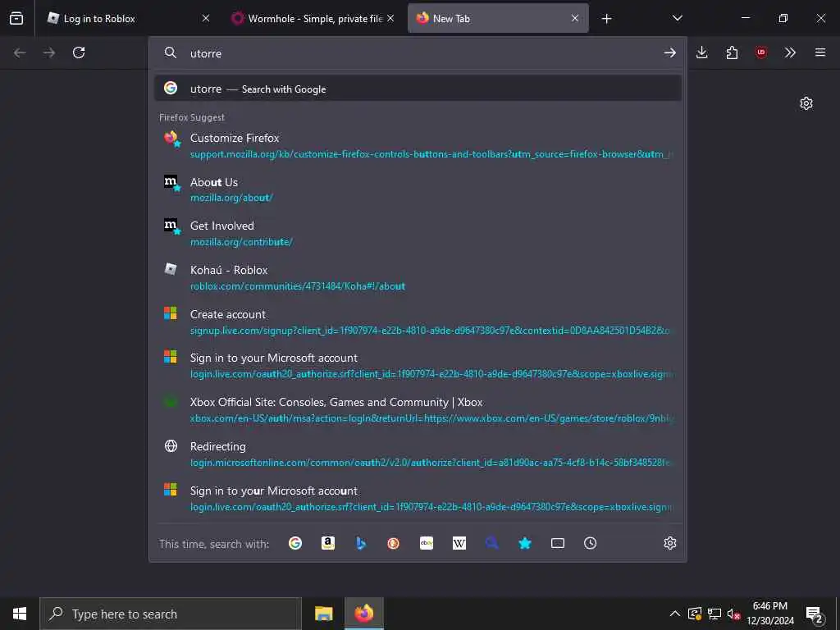Viewport: 840px width, 630px height.
Task: Click the address bar containing utorre
Action: click(x=418, y=53)
